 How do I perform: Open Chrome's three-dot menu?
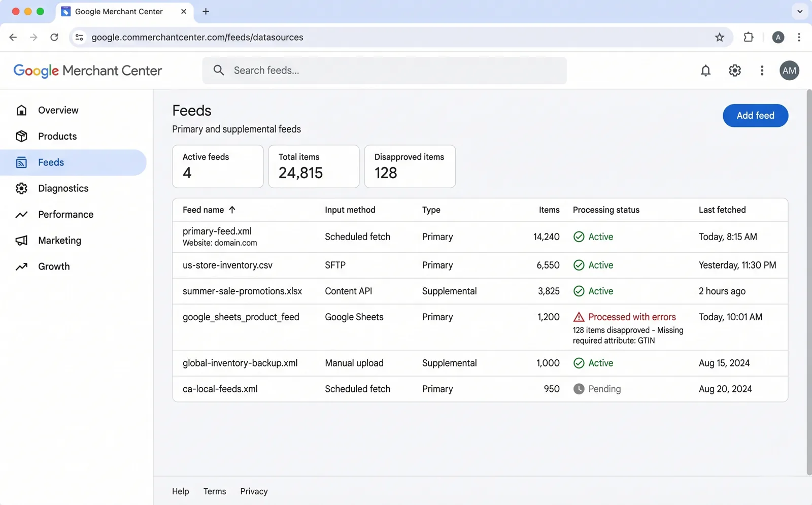click(x=799, y=37)
